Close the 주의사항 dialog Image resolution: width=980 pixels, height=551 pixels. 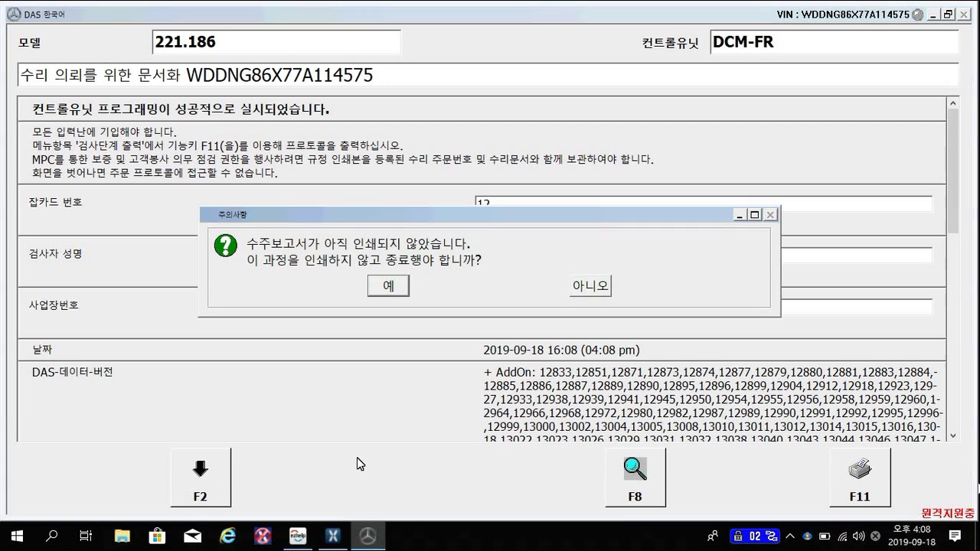(771, 215)
